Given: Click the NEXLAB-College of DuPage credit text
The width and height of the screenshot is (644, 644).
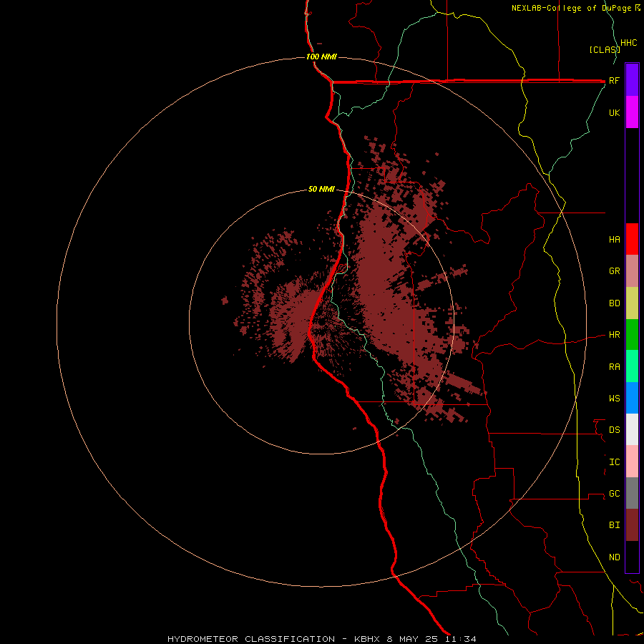Looking at the screenshot, I should (x=571, y=8).
